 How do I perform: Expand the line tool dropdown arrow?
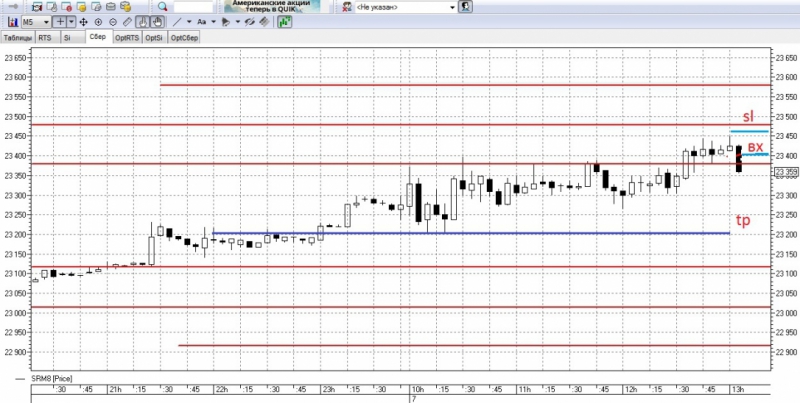pos(189,22)
